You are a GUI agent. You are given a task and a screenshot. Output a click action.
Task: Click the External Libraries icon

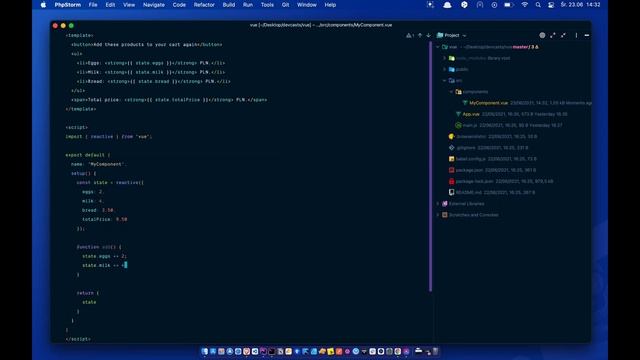445,203
